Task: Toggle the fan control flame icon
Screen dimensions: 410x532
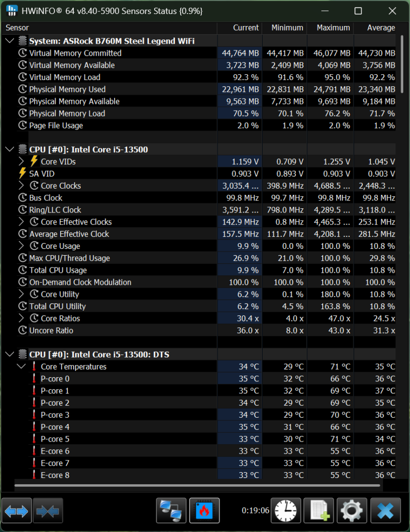Action: (x=204, y=511)
